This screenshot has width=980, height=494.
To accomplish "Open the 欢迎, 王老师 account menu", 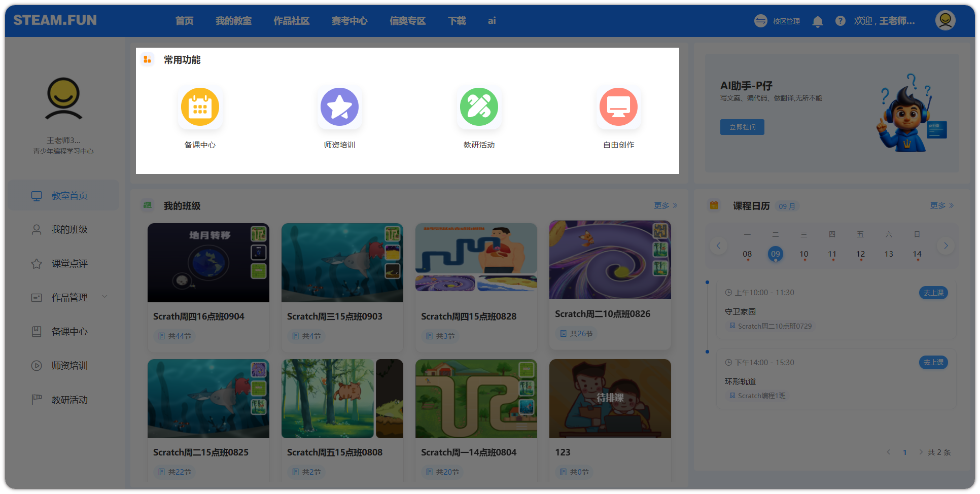I will click(x=884, y=21).
